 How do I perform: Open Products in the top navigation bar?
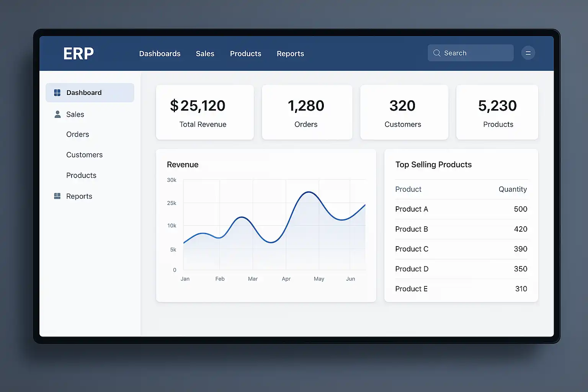click(x=245, y=54)
